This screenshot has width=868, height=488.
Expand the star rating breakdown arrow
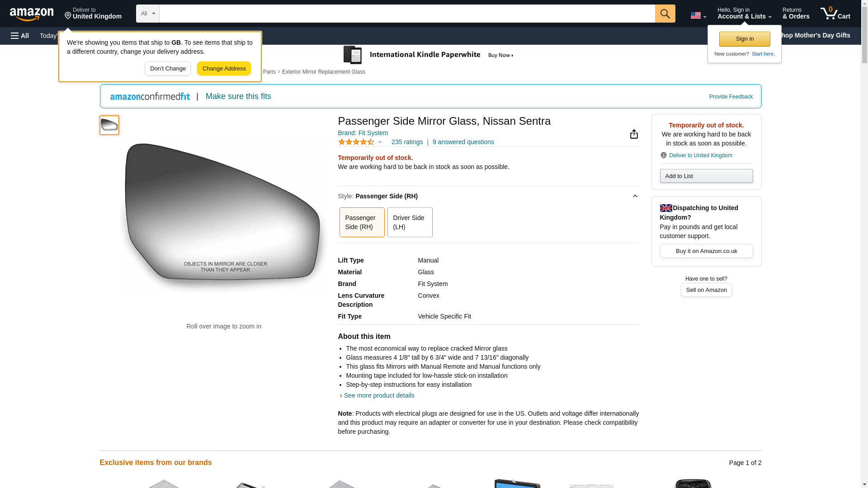(x=380, y=142)
